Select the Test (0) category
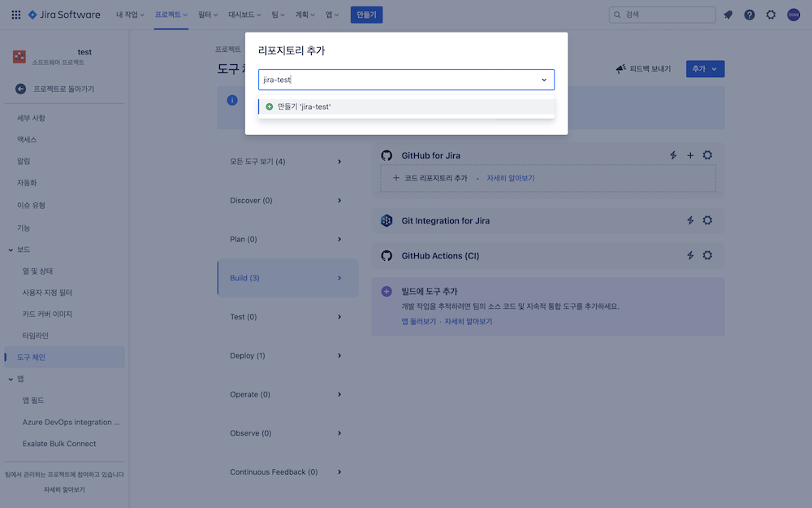The height and width of the screenshot is (508, 812). [287, 317]
